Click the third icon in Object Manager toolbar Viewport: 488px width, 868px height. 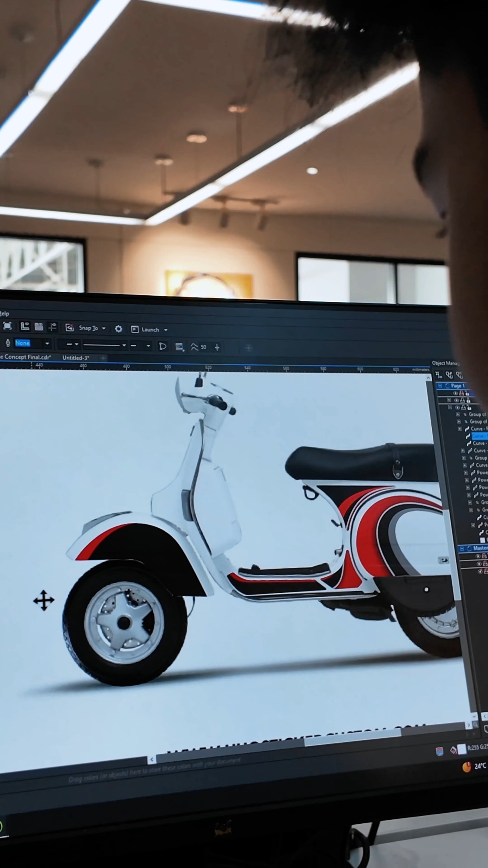(459, 375)
